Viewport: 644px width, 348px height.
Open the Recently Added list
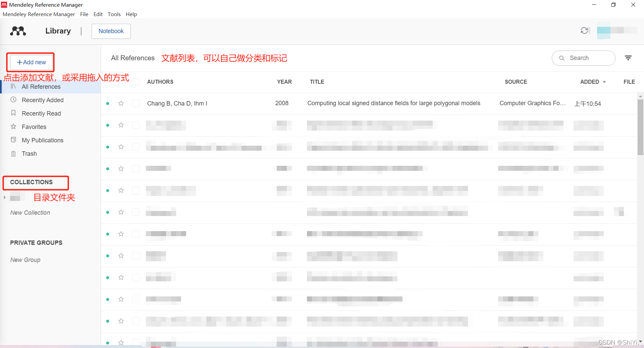tap(43, 100)
